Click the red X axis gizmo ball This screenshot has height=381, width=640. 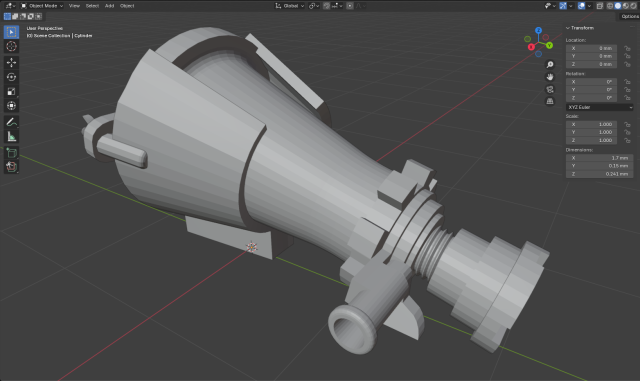point(531,47)
